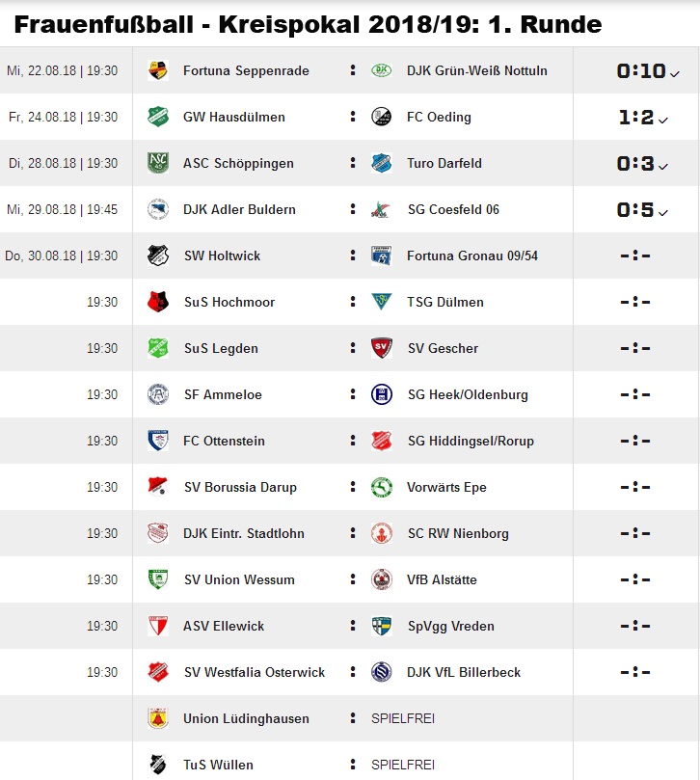Expand the 0:5 result details chevron
This screenshot has width=700, height=780.
[662, 213]
